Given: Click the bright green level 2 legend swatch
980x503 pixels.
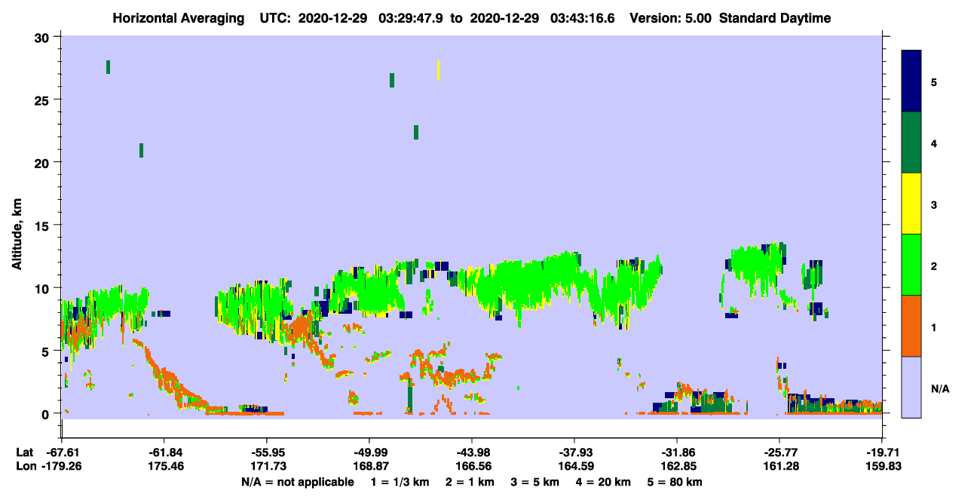Looking at the screenshot, I should [x=911, y=265].
